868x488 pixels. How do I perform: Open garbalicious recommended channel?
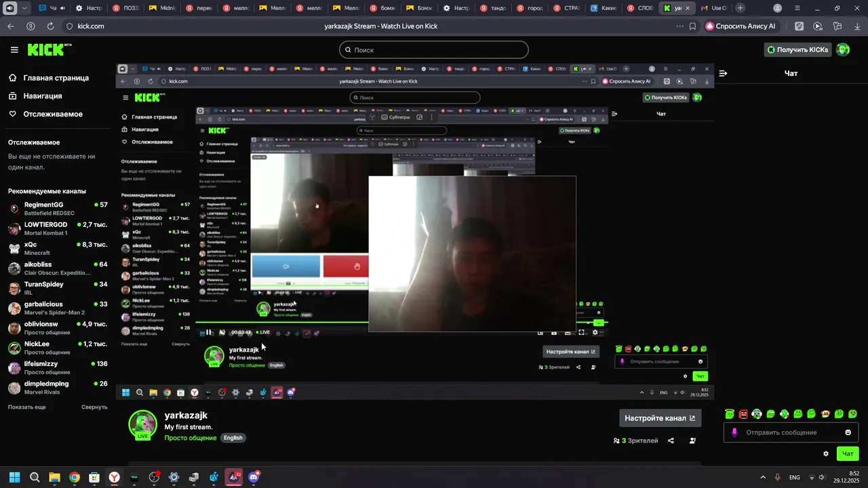[58, 308]
